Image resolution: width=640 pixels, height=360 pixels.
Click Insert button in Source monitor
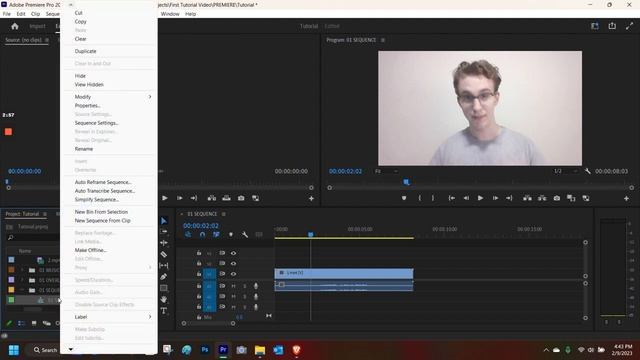tap(211, 198)
